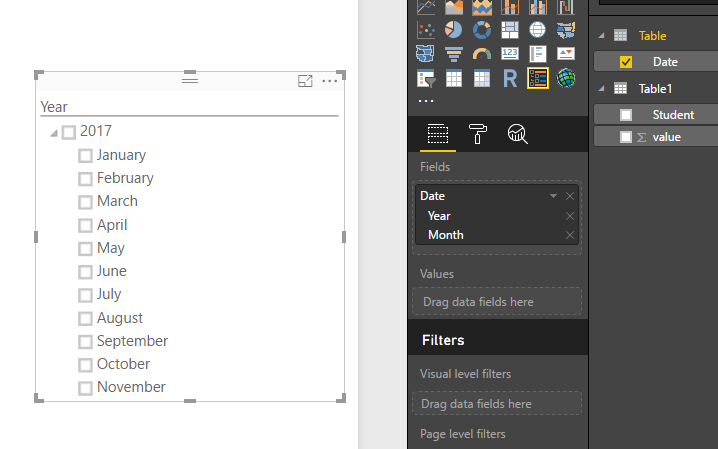Select the globe map visualization
The height and width of the screenshot is (449, 718).
tap(538, 30)
